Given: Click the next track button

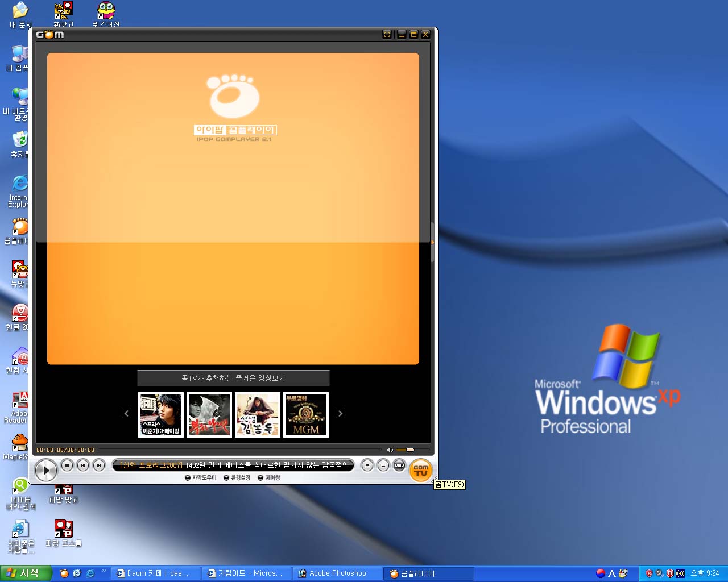Looking at the screenshot, I should (99, 465).
